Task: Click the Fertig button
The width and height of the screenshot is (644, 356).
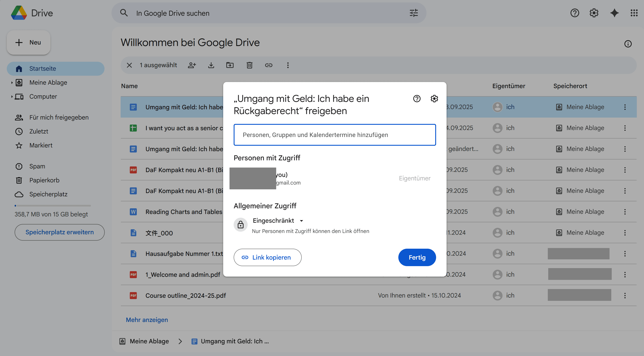Action: pyautogui.click(x=417, y=257)
